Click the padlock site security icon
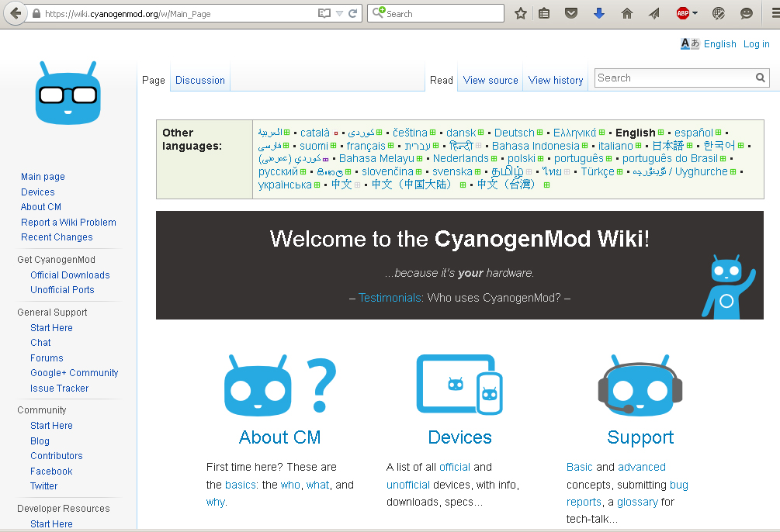 pyautogui.click(x=36, y=14)
